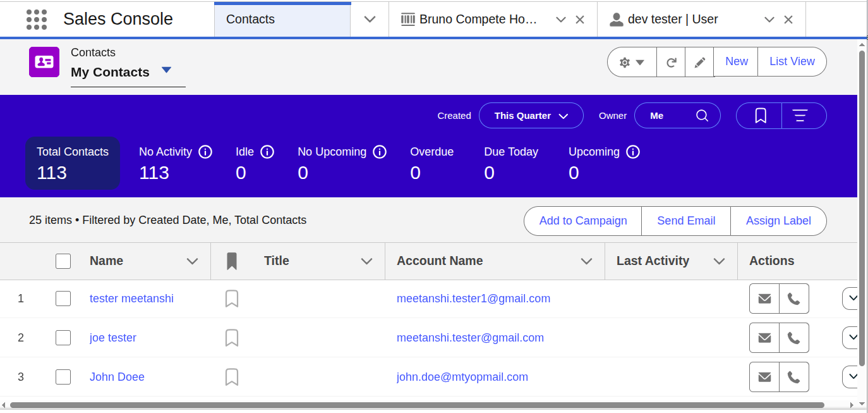Check the joe tester row checkbox

[x=63, y=338]
